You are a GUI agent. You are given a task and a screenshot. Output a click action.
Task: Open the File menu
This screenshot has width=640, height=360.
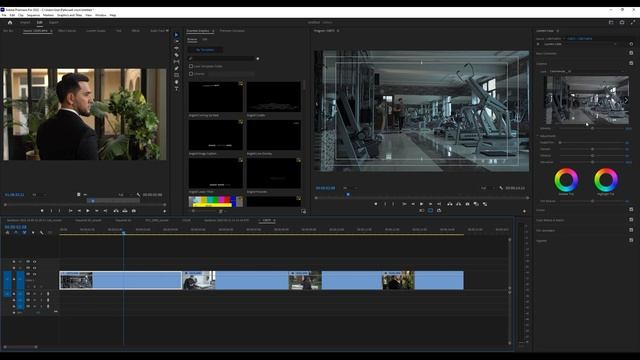coord(4,15)
